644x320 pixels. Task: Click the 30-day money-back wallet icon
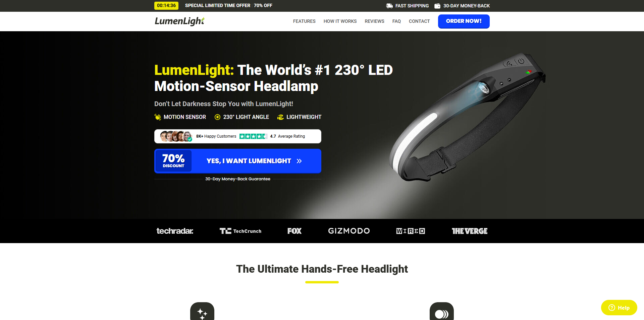(x=437, y=6)
